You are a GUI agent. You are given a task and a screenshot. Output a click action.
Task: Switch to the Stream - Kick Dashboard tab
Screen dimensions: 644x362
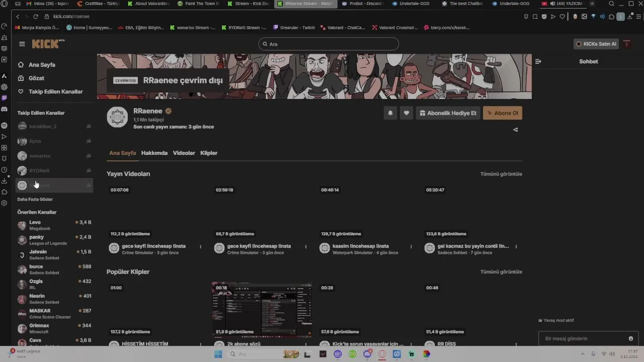point(249,4)
